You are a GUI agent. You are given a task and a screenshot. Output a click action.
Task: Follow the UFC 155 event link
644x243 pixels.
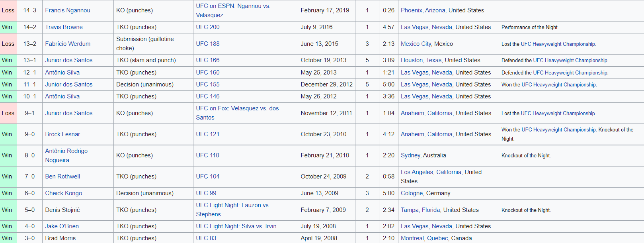coord(208,84)
